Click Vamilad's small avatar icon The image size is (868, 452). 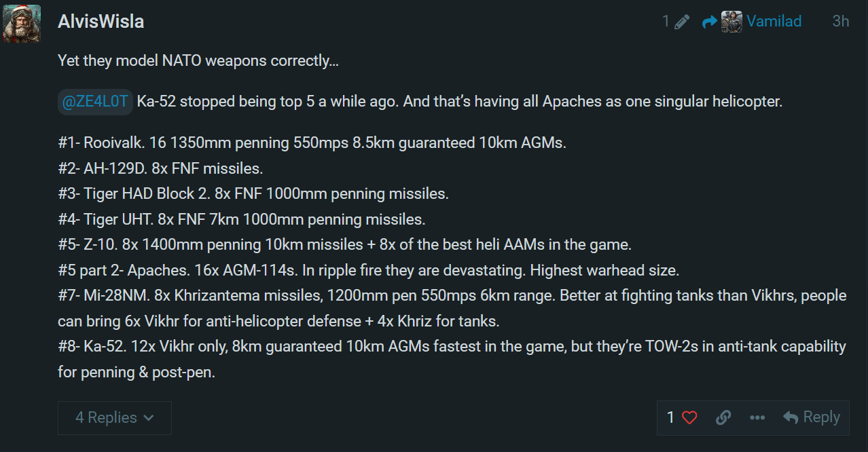(731, 22)
